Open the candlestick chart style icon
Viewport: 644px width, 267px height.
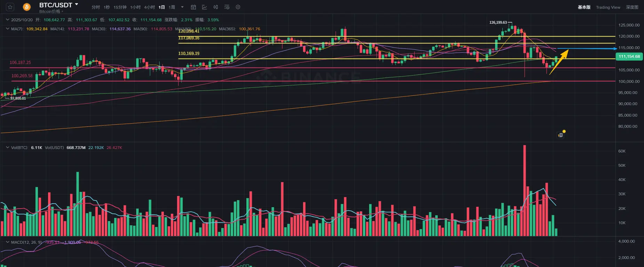pyautogui.click(x=216, y=7)
